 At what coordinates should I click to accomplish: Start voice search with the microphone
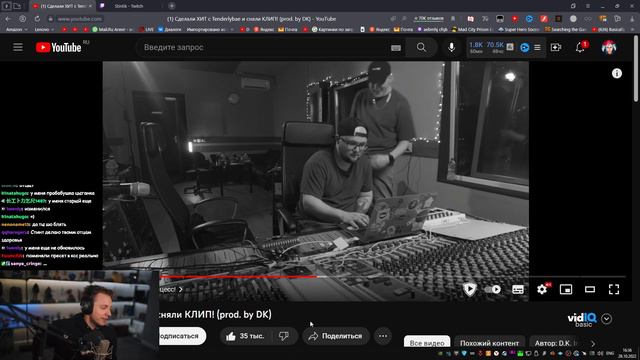pos(451,47)
